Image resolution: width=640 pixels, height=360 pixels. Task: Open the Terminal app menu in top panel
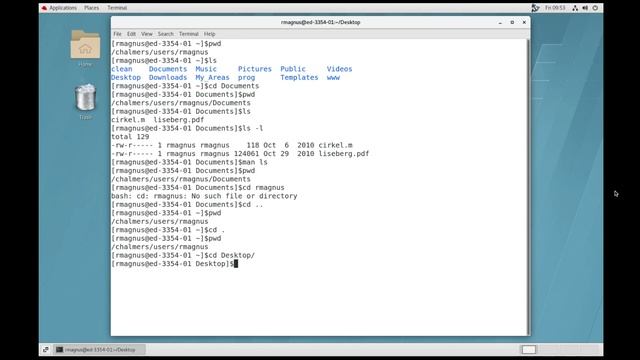[117, 8]
